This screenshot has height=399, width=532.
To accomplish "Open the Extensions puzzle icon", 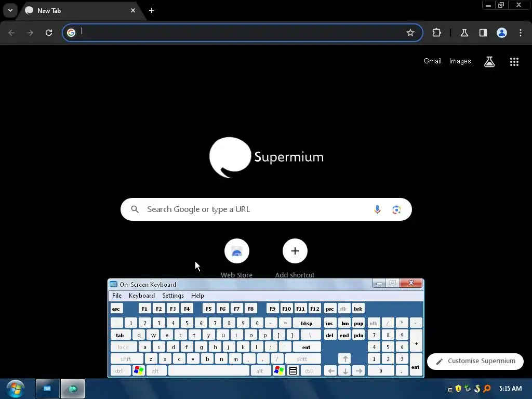I will pyautogui.click(x=436, y=33).
